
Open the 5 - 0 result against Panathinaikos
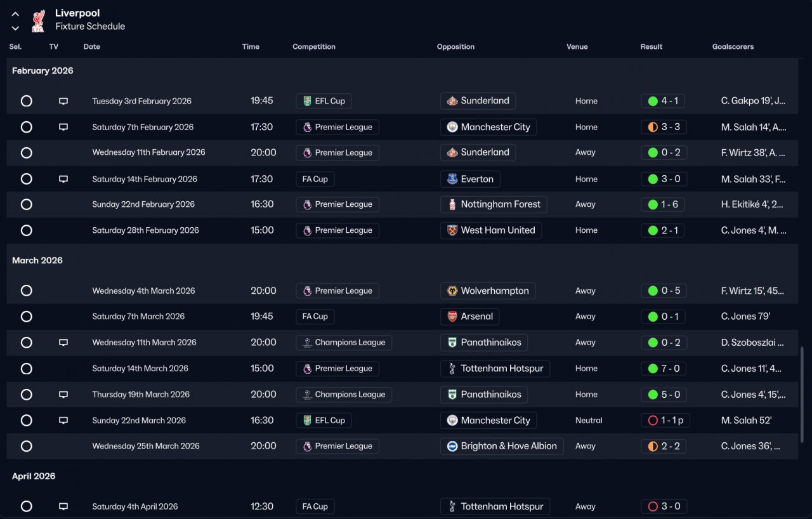pyautogui.click(x=664, y=395)
